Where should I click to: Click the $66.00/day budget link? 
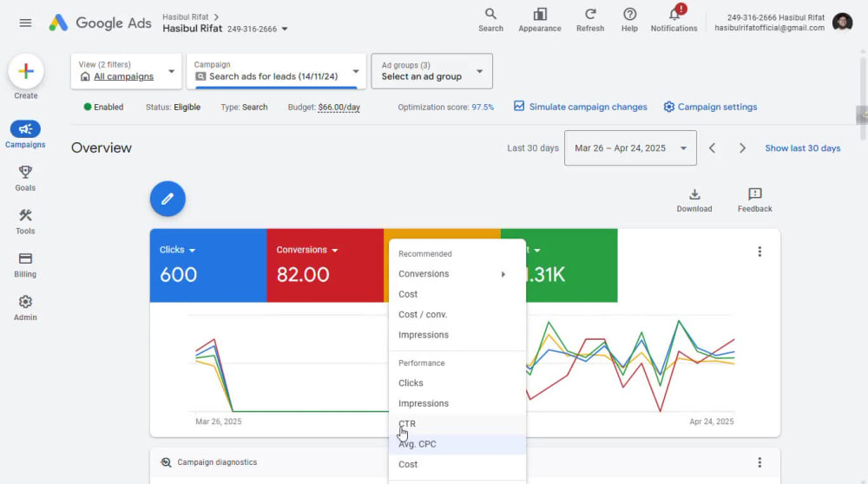[x=339, y=108]
